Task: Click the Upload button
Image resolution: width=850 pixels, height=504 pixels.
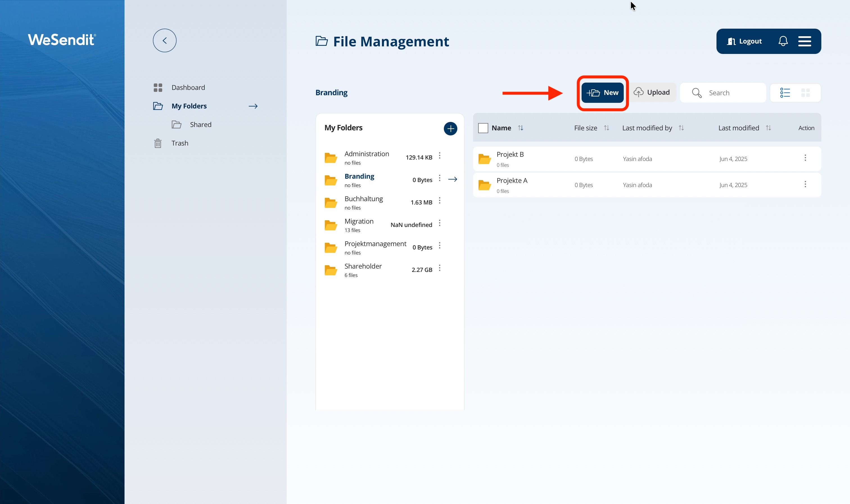Action: tap(652, 92)
